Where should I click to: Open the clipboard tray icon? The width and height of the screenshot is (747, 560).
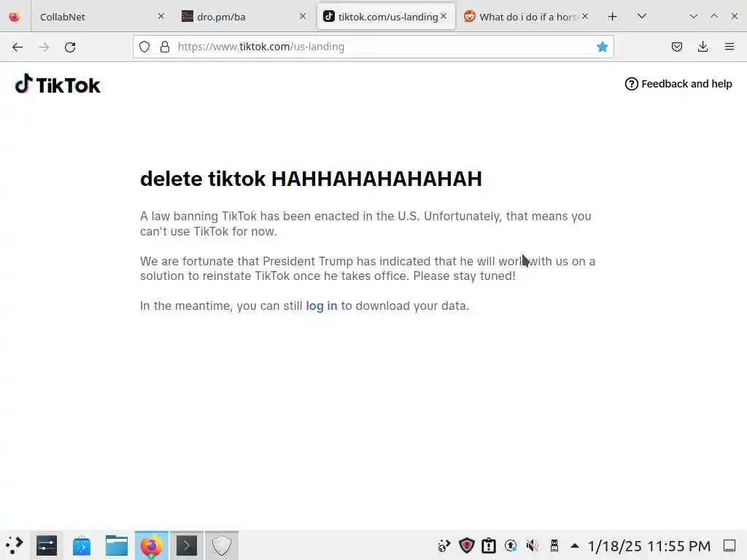(x=488, y=545)
